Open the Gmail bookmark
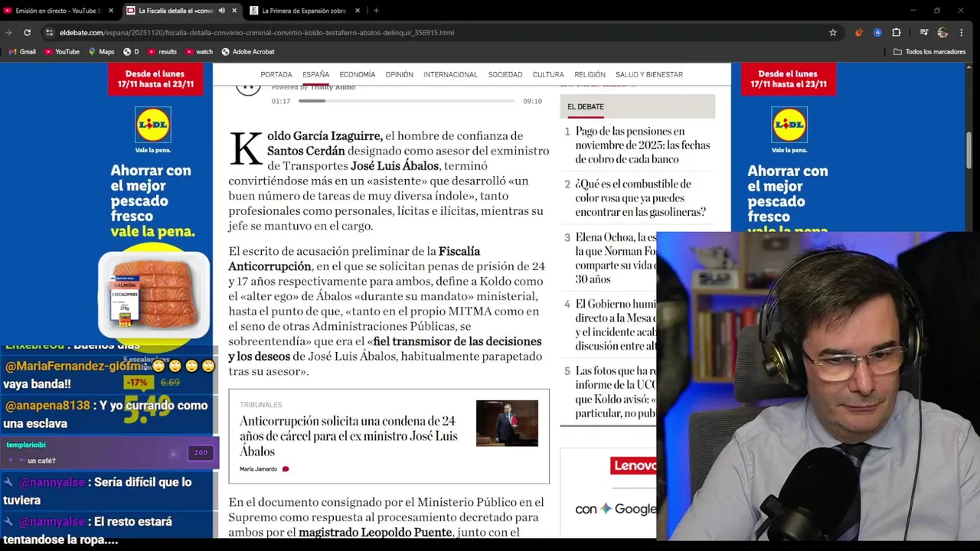This screenshot has width=980, height=551. click(22, 52)
